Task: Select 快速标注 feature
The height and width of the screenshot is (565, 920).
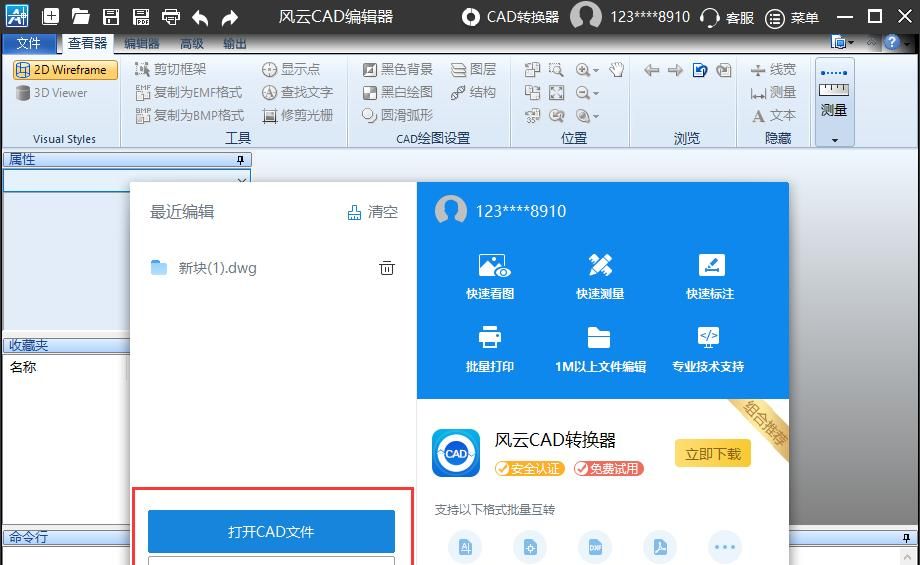Action: click(x=710, y=276)
